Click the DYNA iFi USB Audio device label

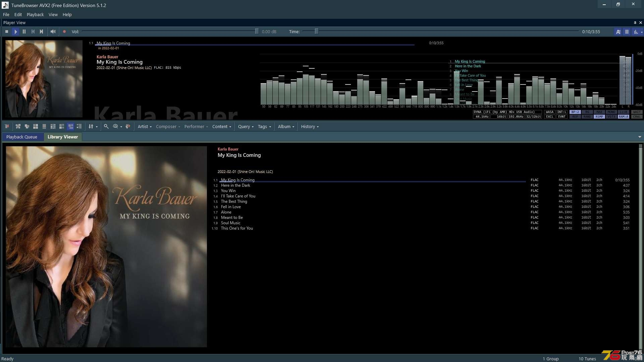click(507, 112)
